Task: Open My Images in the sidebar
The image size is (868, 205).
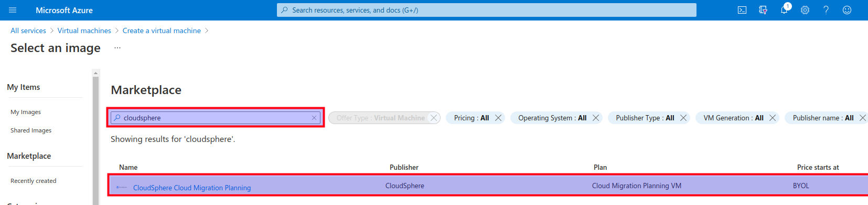Action: point(26,112)
